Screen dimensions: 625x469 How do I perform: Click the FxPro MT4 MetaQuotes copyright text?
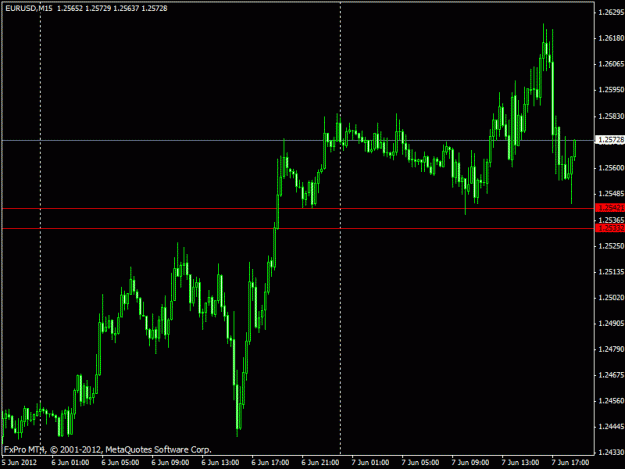108,450
